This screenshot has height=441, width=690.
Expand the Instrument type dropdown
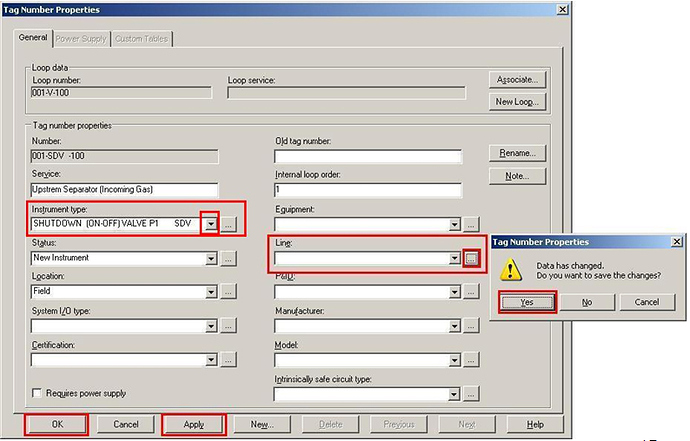pyautogui.click(x=211, y=224)
